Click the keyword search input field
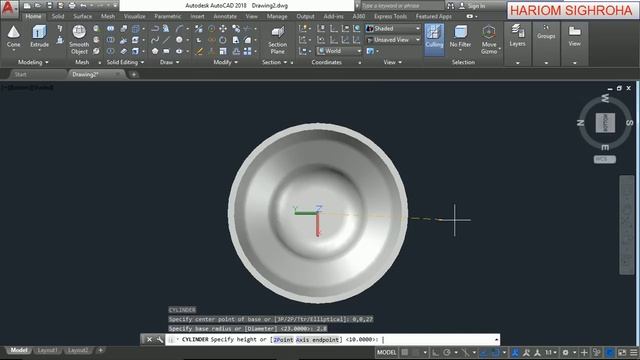This screenshot has height=360, width=640. [x=402, y=6]
